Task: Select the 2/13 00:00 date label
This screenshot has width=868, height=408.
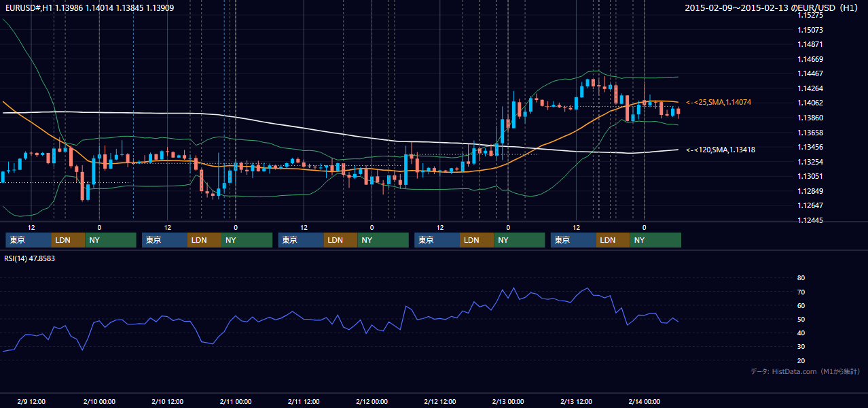Action: coord(508,401)
